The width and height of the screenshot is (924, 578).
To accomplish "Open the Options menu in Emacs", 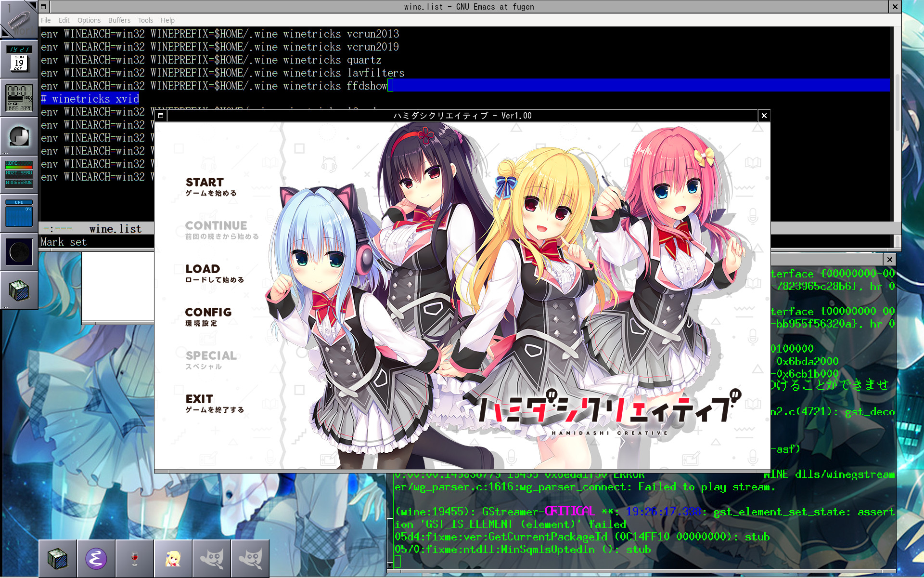I will [x=89, y=20].
